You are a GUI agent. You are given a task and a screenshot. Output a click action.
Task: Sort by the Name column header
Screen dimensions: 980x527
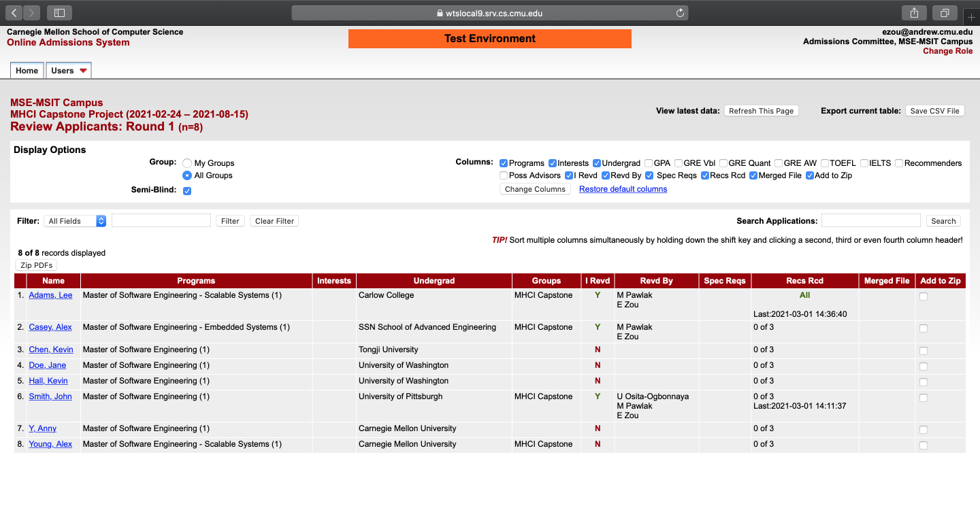pyautogui.click(x=53, y=281)
